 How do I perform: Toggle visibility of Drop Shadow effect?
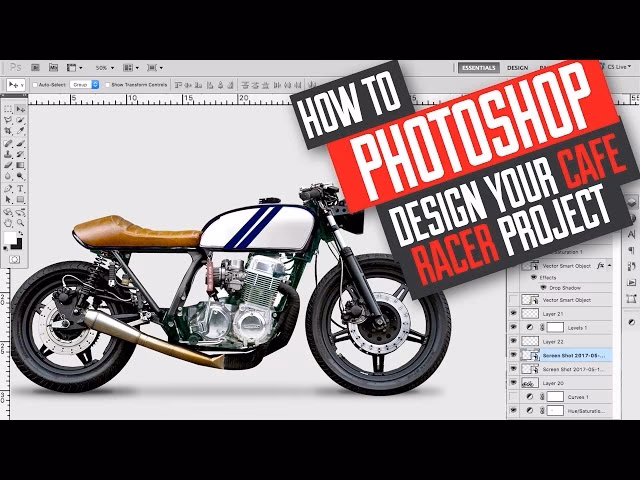[x=543, y=288]
